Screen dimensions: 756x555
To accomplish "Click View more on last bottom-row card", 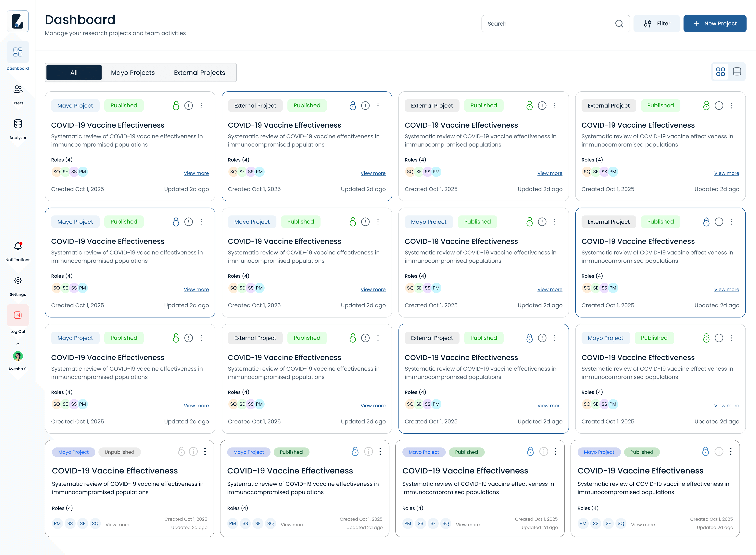I will 643,524.
